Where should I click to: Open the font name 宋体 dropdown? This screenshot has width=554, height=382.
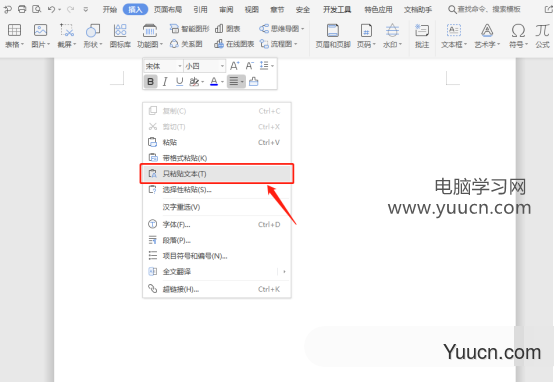(x=179, y=66)
